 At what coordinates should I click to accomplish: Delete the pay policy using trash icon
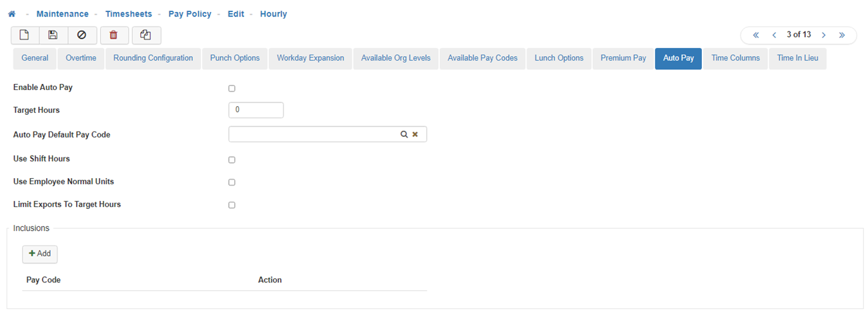click(113, 35)
